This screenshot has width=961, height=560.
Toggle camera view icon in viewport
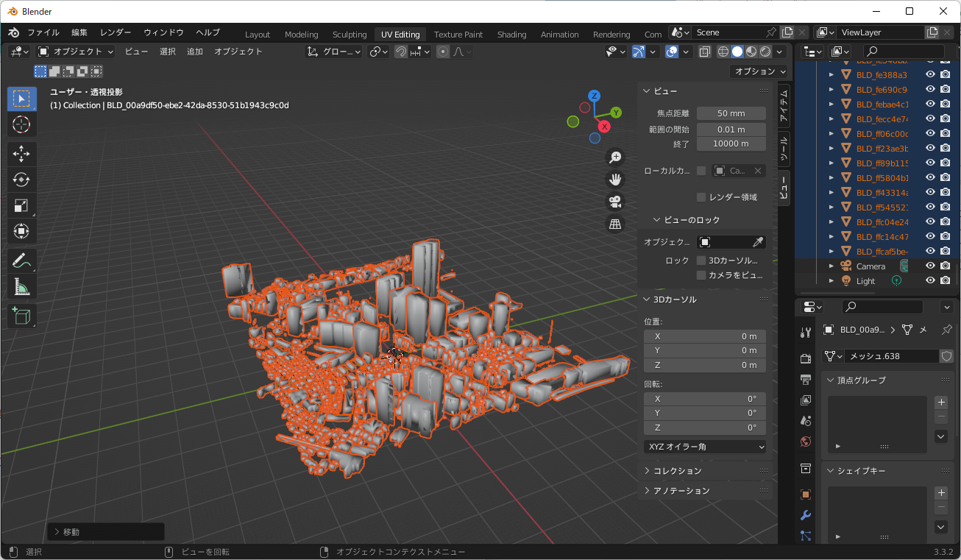[x=615, y=201]
